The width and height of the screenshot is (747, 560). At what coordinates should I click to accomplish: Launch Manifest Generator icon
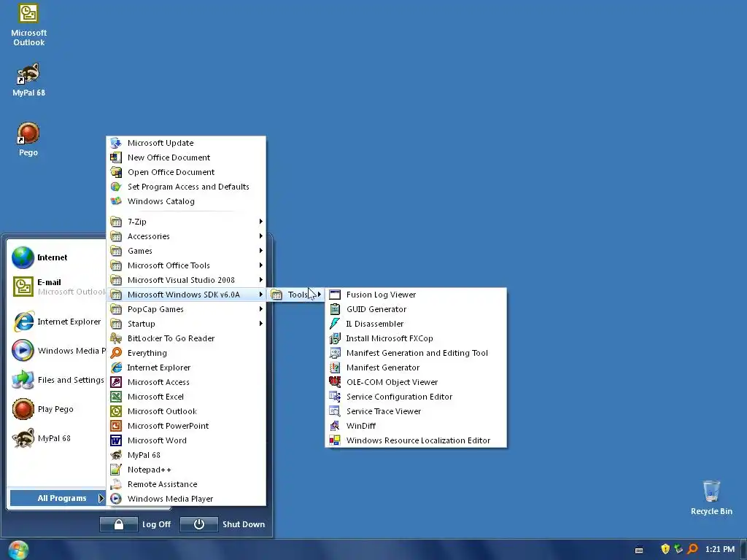coord(335,367)
